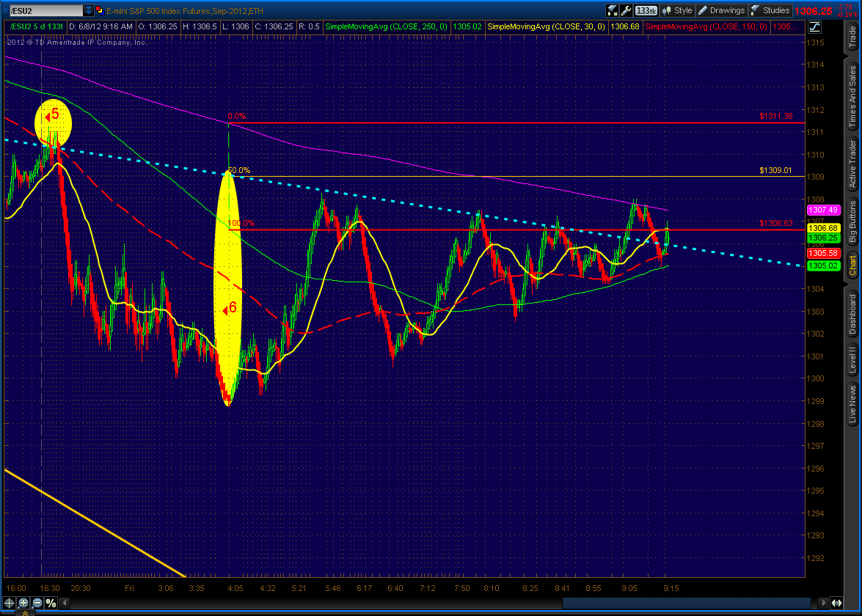
Task: Click the SimpleMovingAvg (CLOSE, 250, 0) label
Action: click(x=387, y=26)
